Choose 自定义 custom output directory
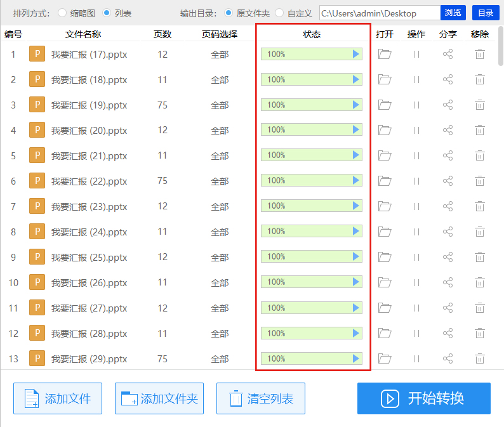This screenshot has height=427, width=504. coord(279,13)
